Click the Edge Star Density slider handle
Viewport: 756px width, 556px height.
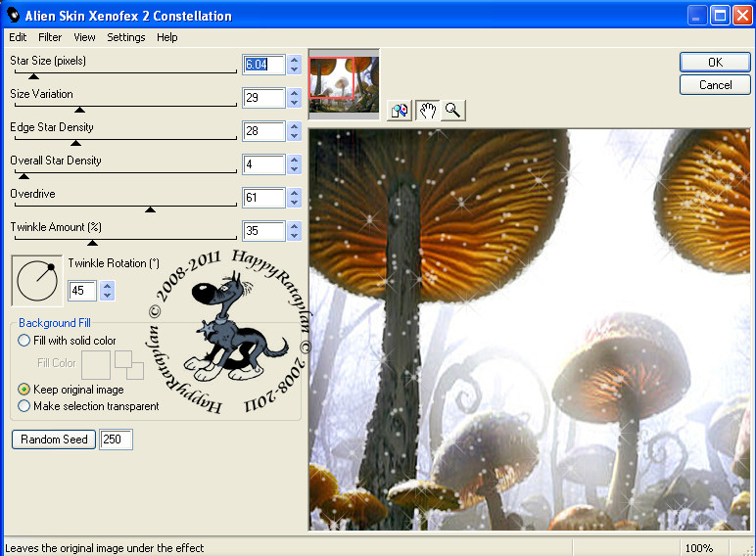click(x=75, y=143)
